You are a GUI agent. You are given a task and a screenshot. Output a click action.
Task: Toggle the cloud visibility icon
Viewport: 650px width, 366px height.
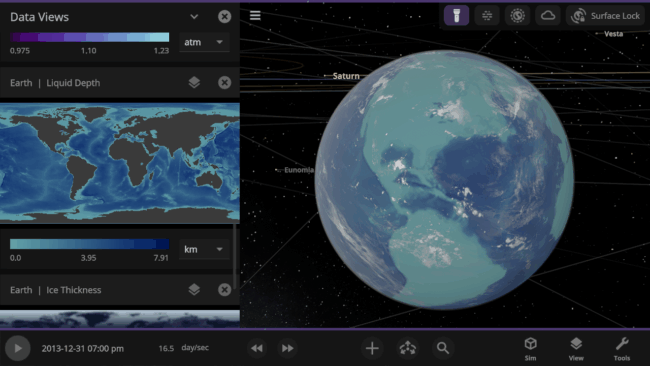coord(548,16)
